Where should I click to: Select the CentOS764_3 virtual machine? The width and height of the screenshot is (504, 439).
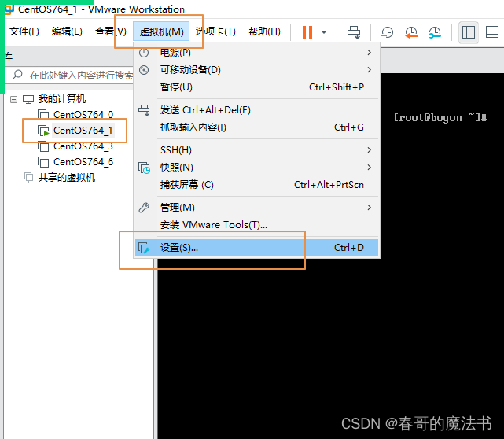tap(83, 146)
